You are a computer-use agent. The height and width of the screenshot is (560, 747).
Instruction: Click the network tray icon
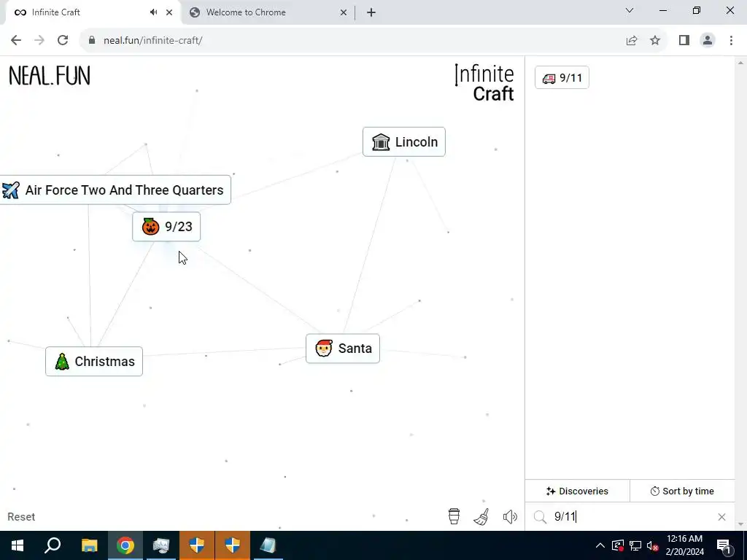pos(635,545)
